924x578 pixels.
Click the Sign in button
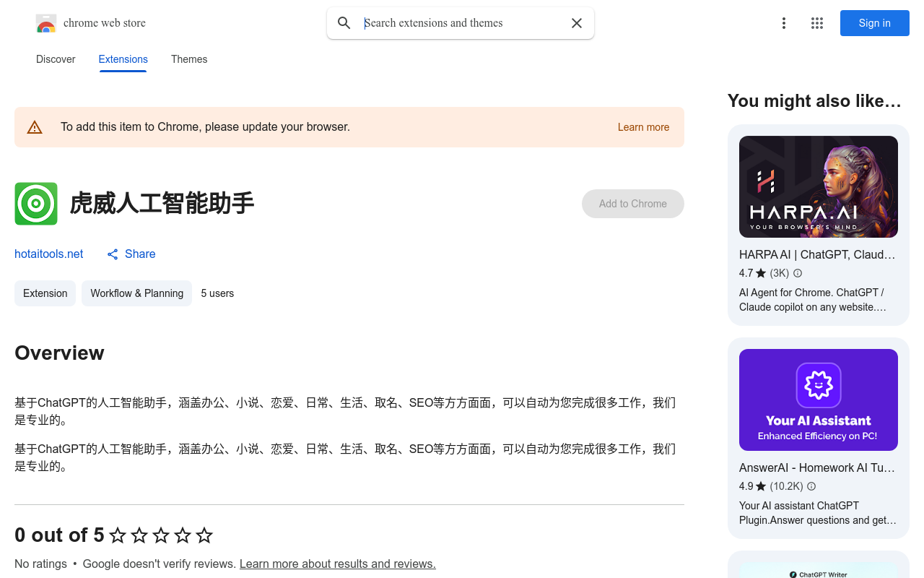[875, 23]
